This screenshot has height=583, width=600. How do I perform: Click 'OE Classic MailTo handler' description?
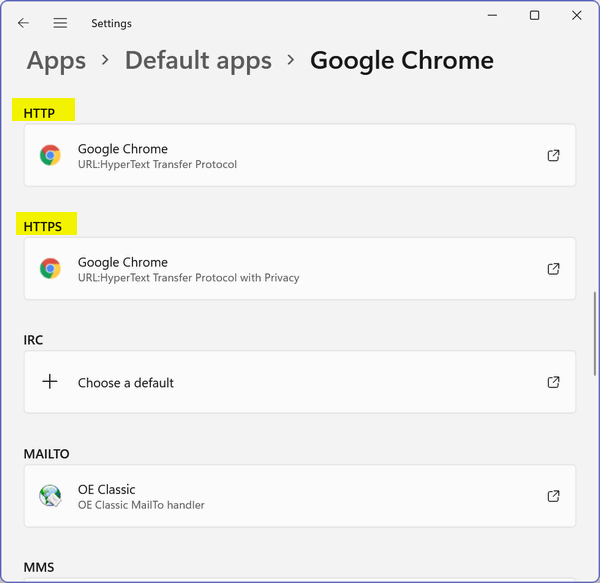(141, 505)
